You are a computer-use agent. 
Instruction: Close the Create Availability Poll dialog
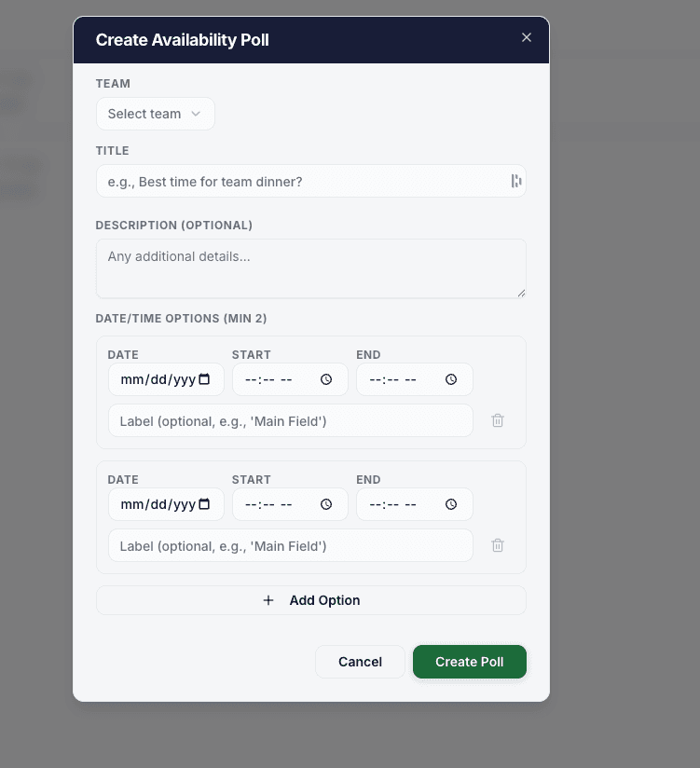527,37
